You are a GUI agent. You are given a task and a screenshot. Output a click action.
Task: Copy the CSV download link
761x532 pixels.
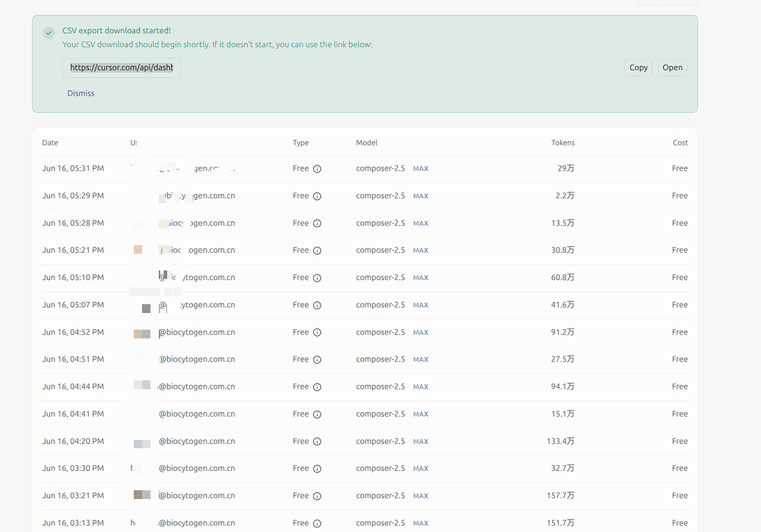point(638,68)
